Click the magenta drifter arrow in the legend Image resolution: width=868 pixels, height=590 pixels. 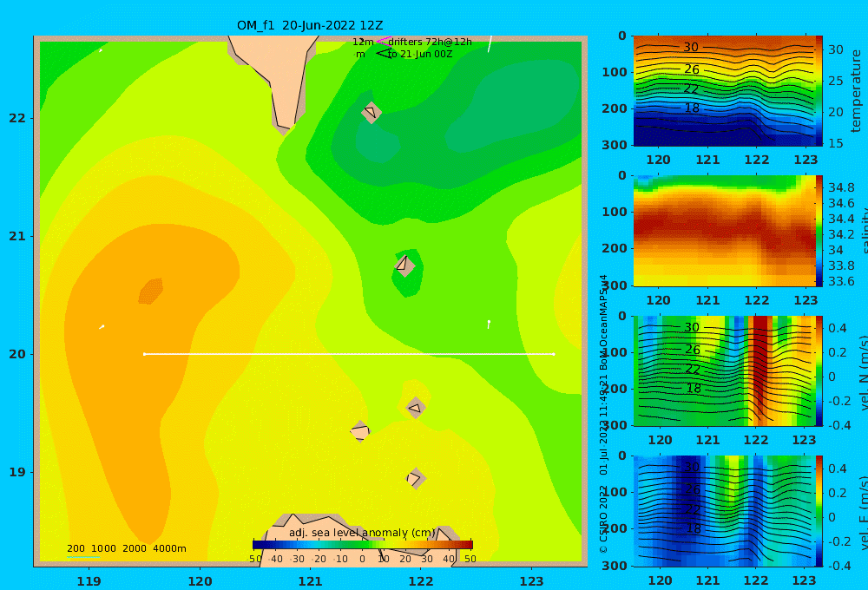click(384, 41)
